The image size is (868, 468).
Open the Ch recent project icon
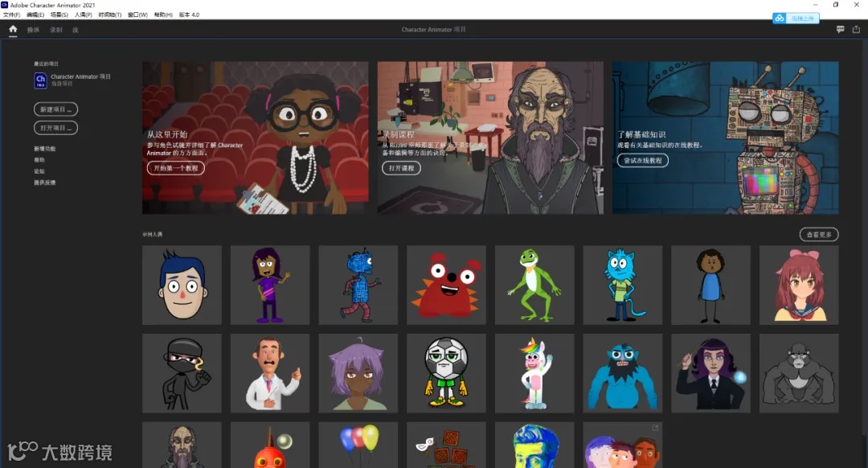[40, 80]
